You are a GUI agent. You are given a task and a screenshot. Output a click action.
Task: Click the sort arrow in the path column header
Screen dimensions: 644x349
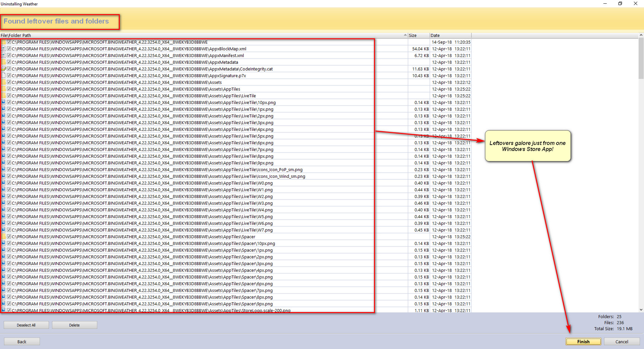point(405,35)
